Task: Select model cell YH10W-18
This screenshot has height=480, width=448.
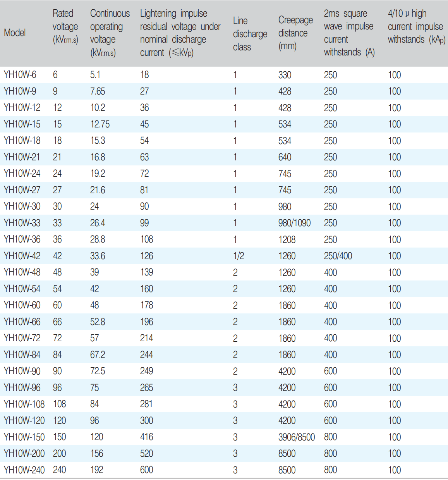Action: 22,141
